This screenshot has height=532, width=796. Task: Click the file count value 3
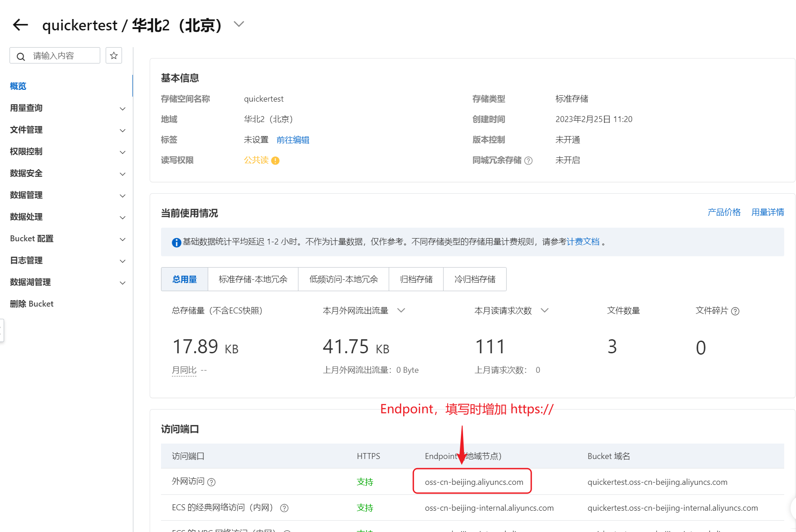(612, 347)
